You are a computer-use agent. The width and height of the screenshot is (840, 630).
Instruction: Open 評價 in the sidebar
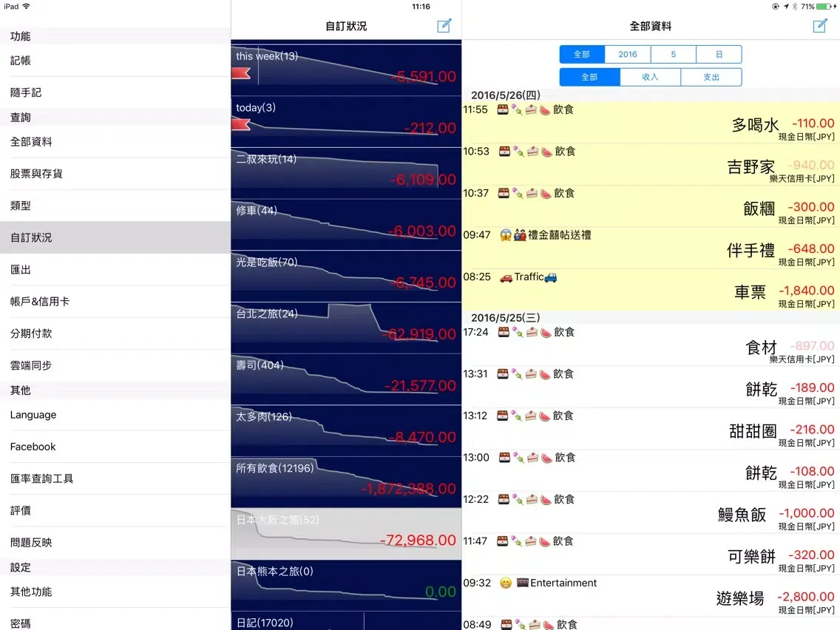coord(115,510)
